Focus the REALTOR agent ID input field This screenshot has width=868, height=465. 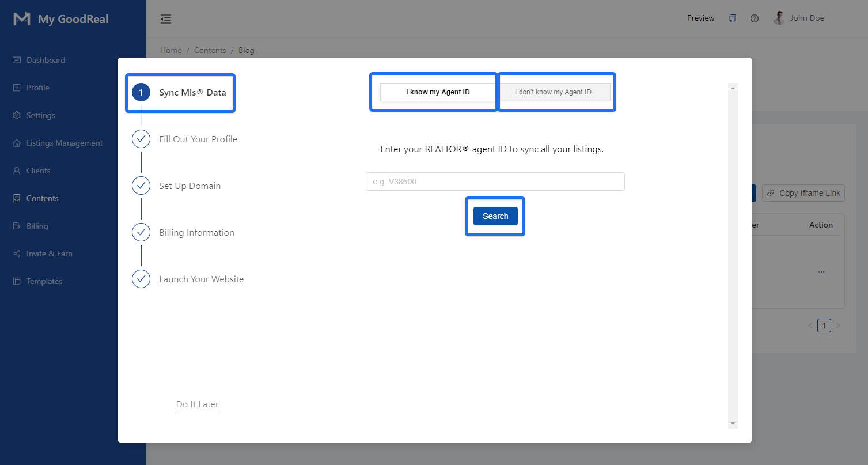coord(495,182)
